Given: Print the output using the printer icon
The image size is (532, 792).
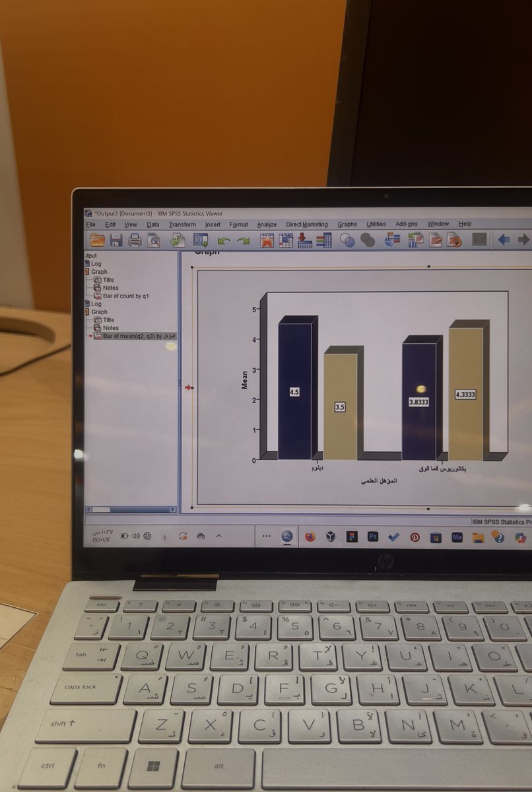Looking at the screenshot, I should click(135, 240).
